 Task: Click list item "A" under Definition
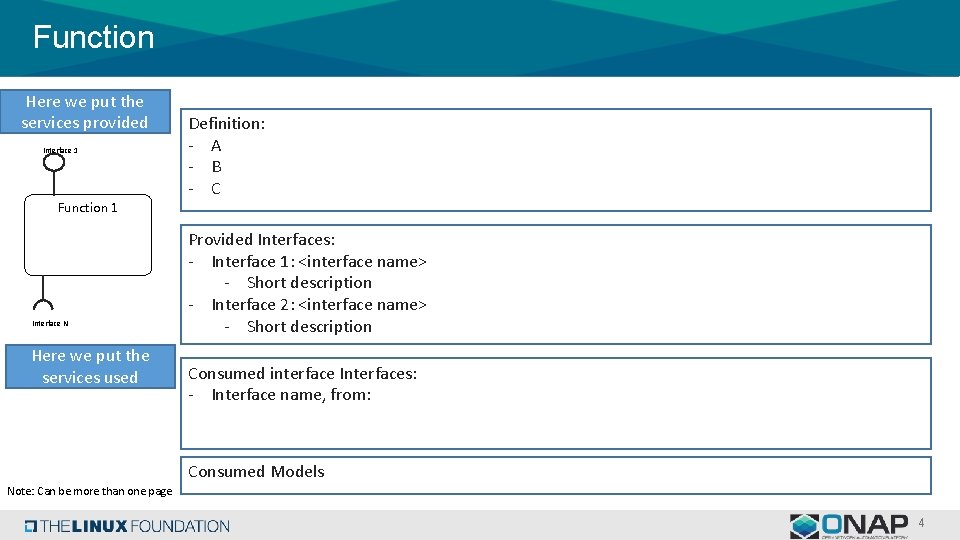[x=216, y=146]
